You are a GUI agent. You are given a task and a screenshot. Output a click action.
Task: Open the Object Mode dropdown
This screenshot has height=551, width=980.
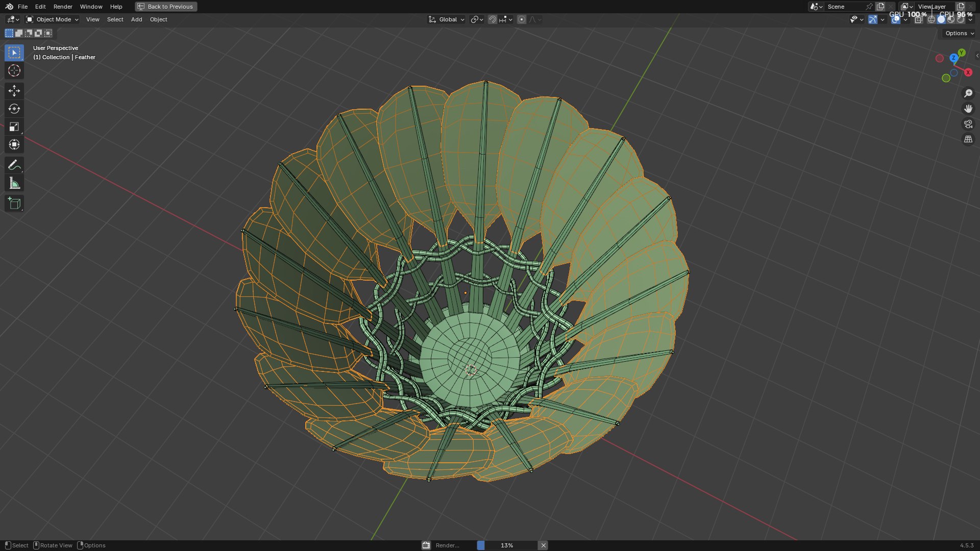52,19
